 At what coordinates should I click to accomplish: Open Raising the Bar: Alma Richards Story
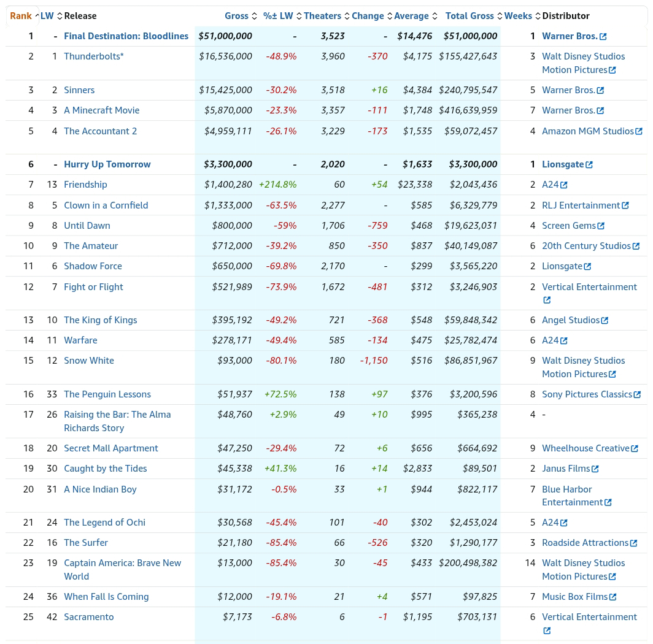[117, 421]
